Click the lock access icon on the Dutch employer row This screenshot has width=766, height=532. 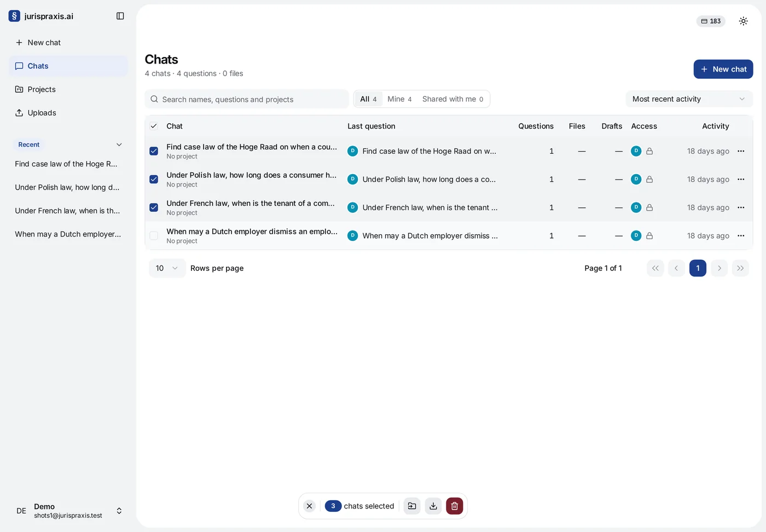[649, 236]
